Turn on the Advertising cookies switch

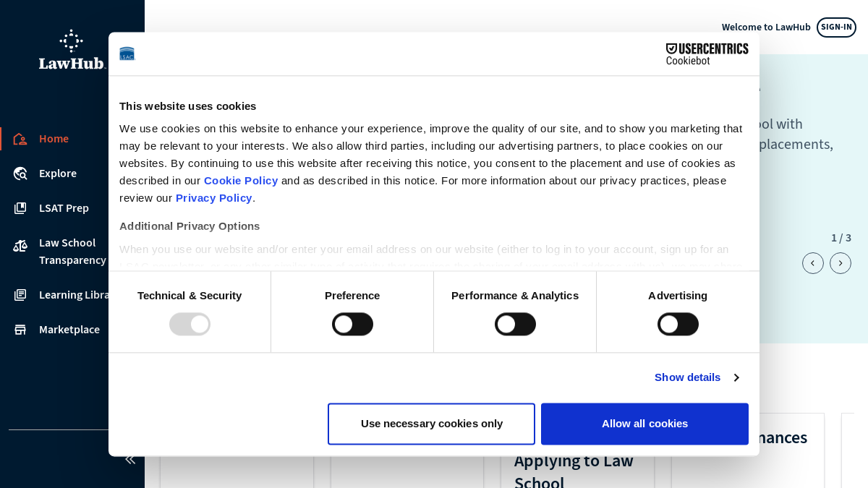(x=678, y=324)
